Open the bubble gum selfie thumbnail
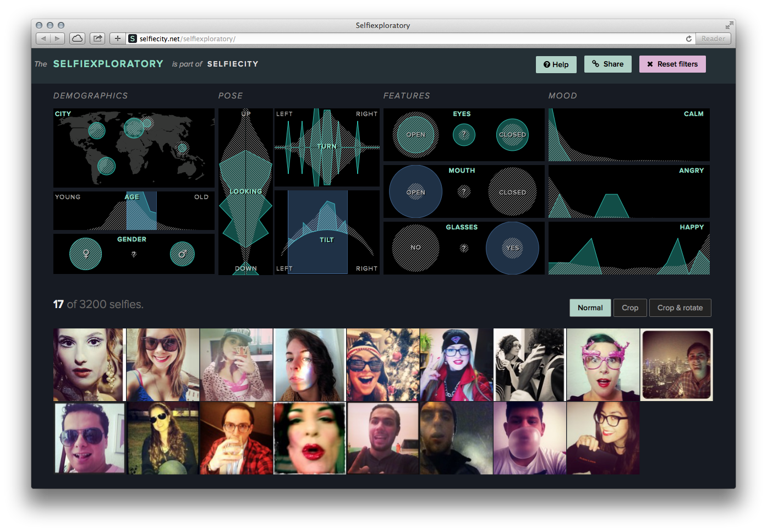This screenshot has height=532, width=767. pyautogui.click(x=529, y=438)
